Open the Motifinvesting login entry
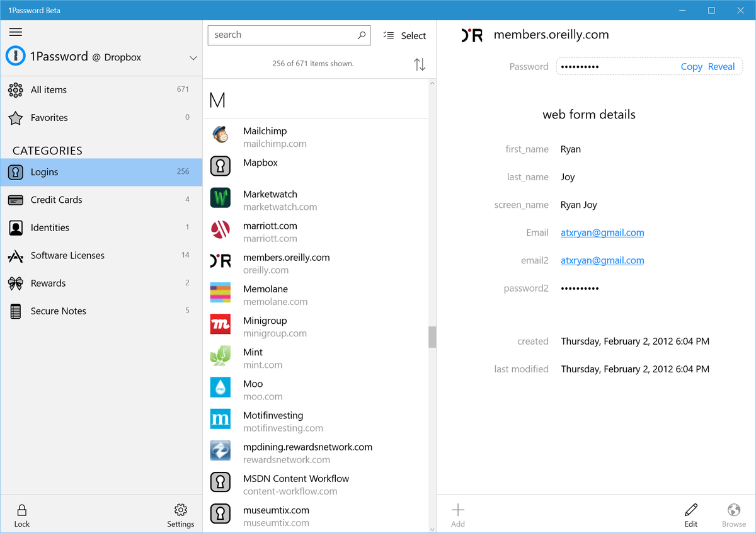Image resolution: width=756 pixels, height=533 pixels. coord(316,421)
